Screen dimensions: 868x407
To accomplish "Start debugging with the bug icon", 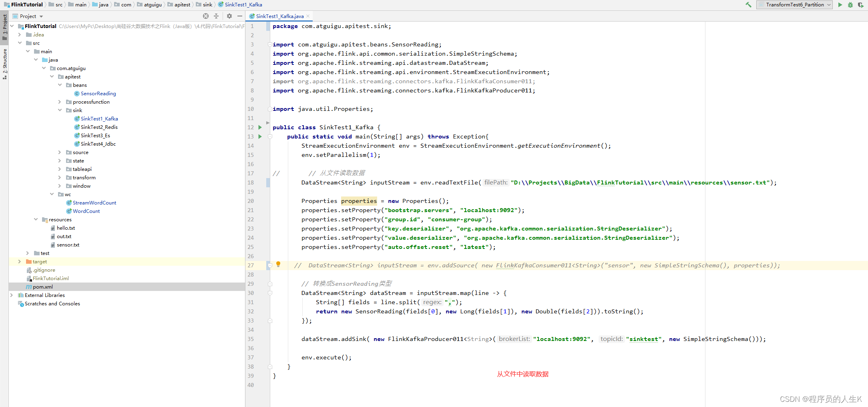I will 850,5.
